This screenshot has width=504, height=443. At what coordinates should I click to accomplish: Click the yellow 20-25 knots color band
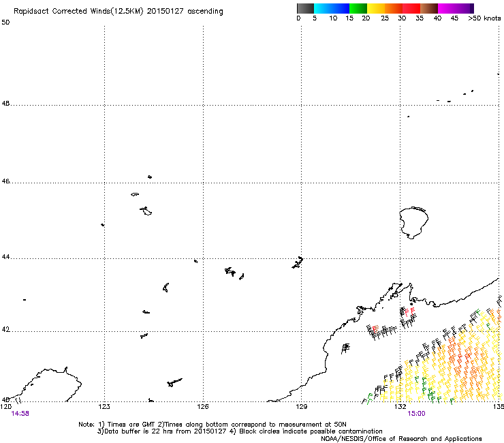point(376,8)
